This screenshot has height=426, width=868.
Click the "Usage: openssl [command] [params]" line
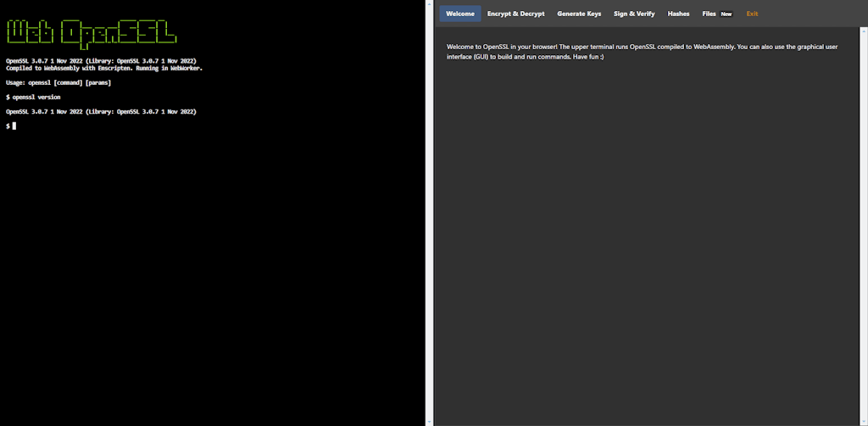click(x=58, y=82)
